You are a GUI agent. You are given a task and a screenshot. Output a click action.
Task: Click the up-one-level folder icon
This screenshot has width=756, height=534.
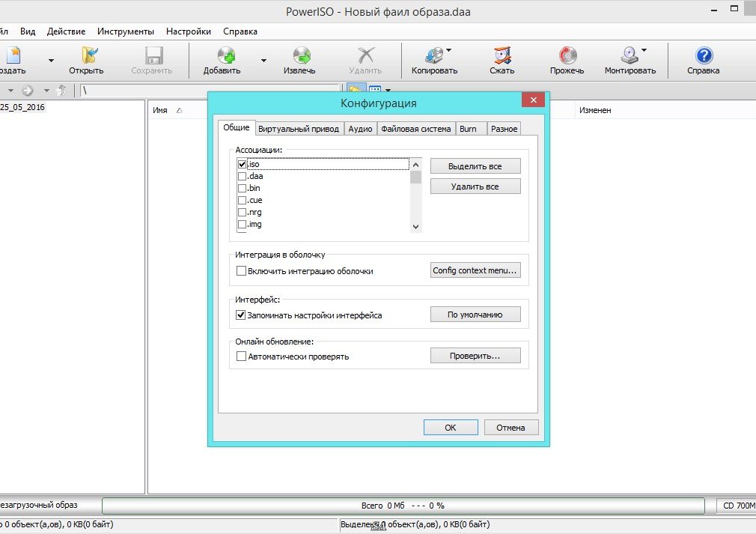tap(61, 90)
